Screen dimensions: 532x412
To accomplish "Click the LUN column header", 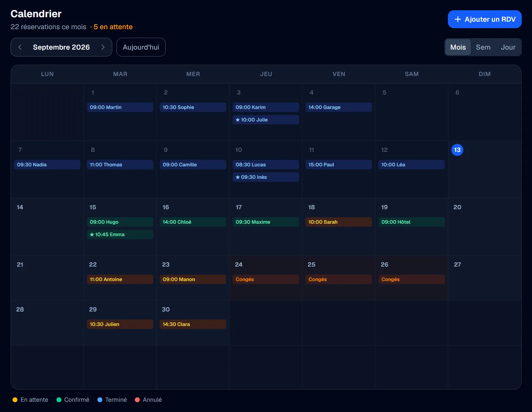I will point(47,74).
